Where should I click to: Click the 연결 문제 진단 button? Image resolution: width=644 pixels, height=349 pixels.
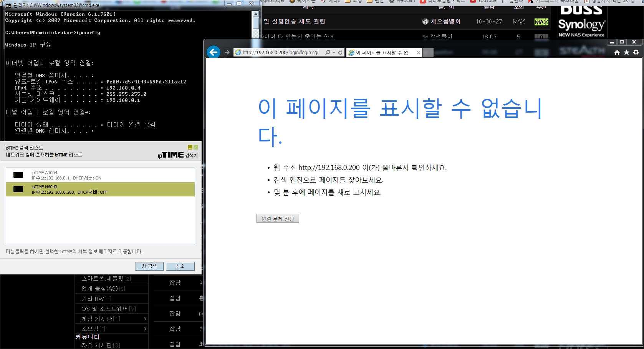click(278, 219)
